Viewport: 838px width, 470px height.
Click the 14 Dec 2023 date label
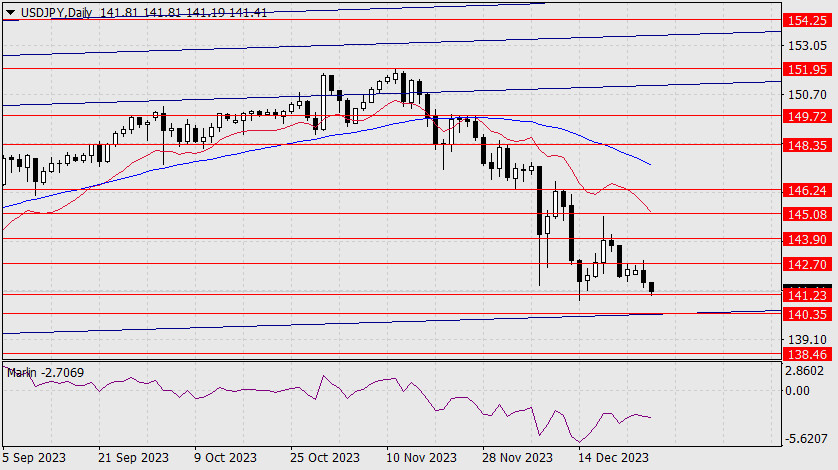tap(613, 458)
